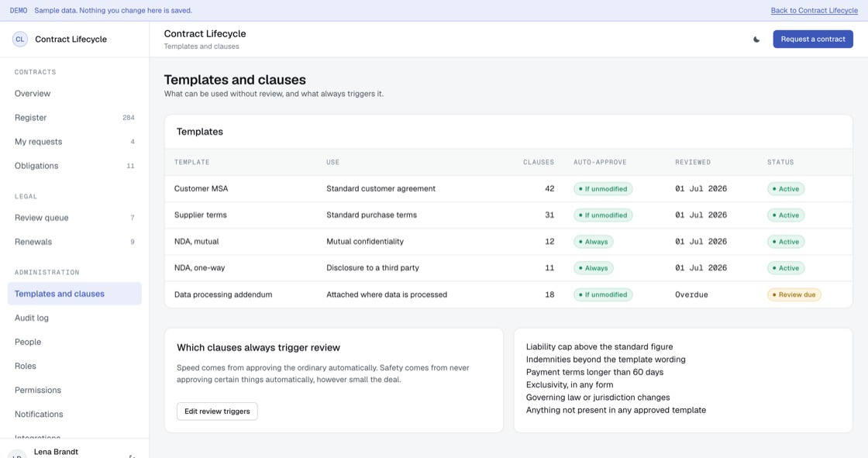Click the CL logo badge in sidebar
Viewport: 868px width, 458px height.
tap(20, 40)
